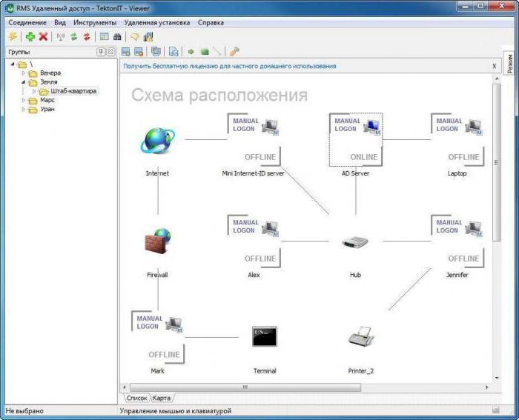The height and width of the screenshot is (420, 519).
Task: Expand the Уран folder
Action: pyautogui.click(x=23, y=109)
